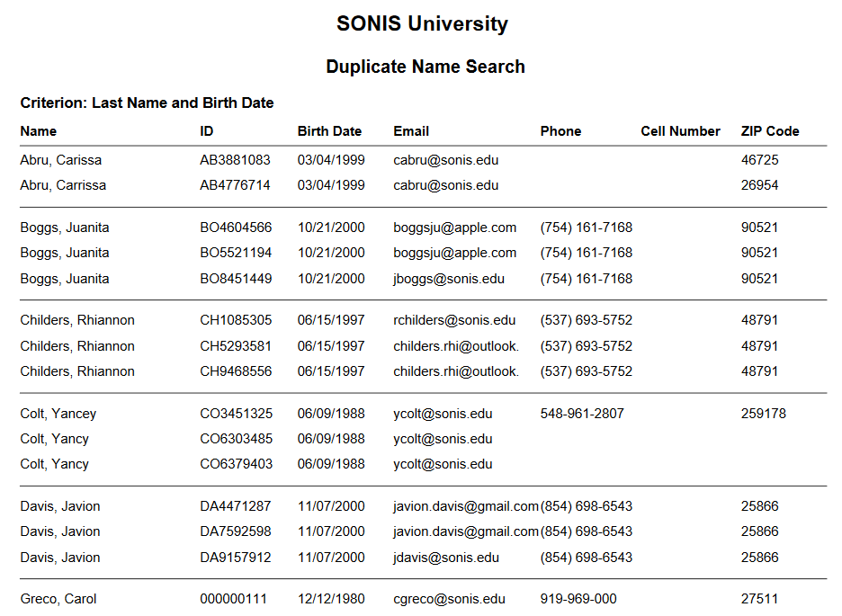Click phone number 548-961-2807
842x616 pixels.
[x=582, y=414]
